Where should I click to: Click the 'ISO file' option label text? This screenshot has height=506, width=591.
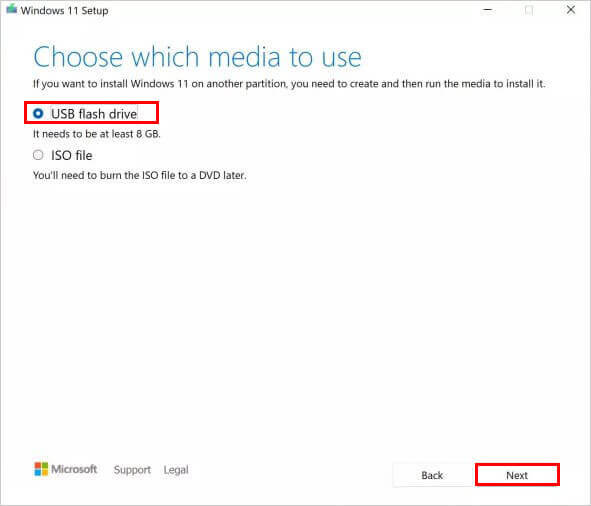click(x=72, y=155)
